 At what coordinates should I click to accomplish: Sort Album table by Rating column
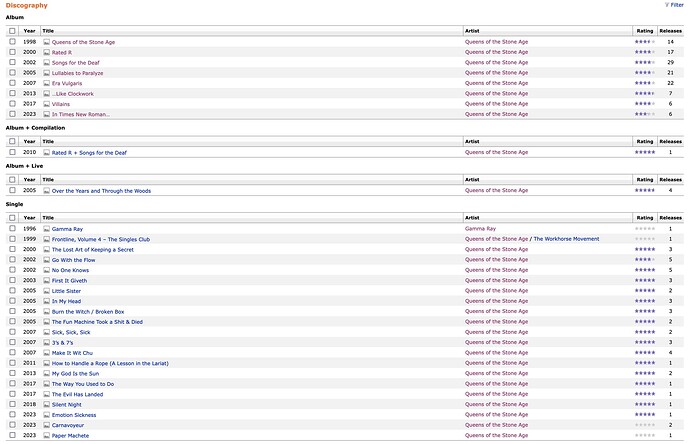[645, 31]
